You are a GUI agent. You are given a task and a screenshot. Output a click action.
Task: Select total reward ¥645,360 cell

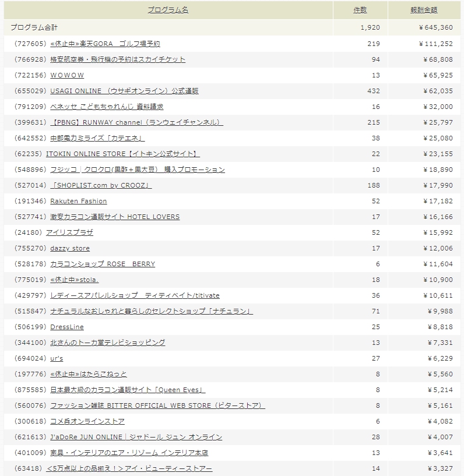click(436, 27)
